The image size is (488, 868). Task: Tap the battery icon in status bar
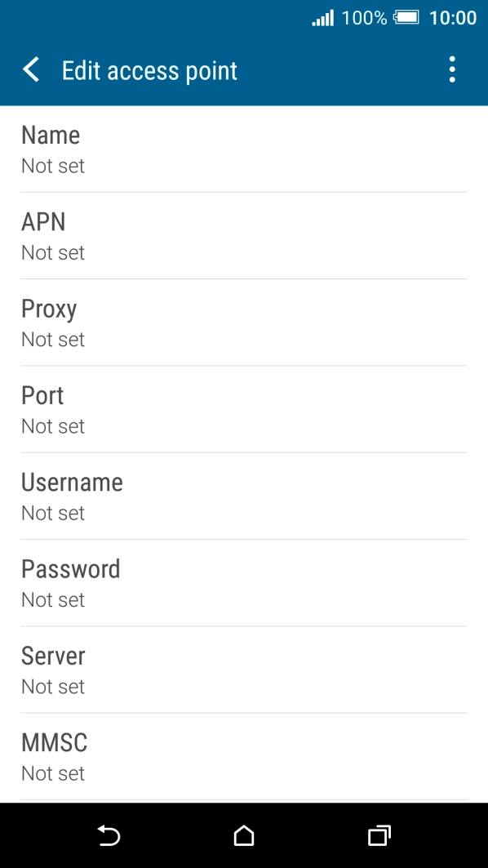pyautogui.click(x=406, y=18)
